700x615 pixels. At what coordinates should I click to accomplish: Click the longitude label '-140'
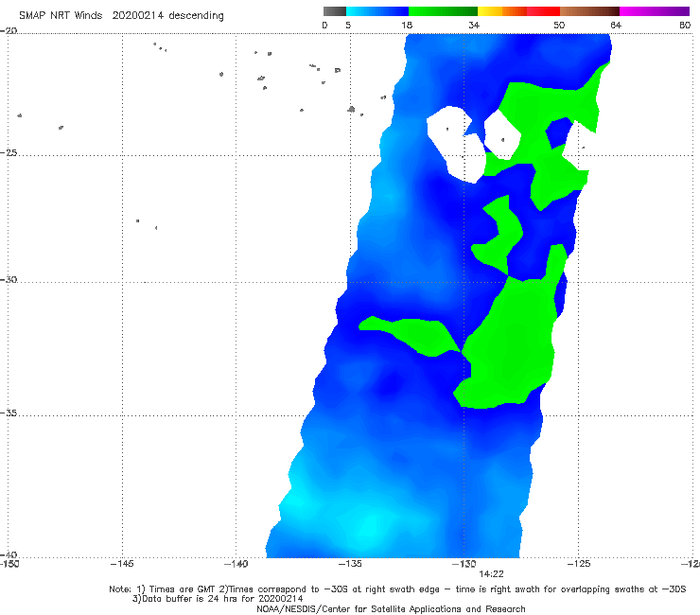tap(236, 564)
